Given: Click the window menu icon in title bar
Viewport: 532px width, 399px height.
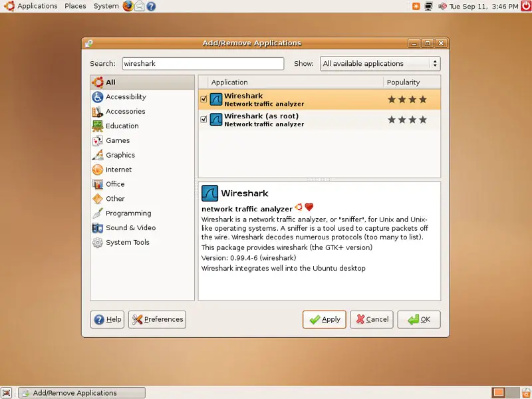Looking at the screenshot, I should [89, 43].
